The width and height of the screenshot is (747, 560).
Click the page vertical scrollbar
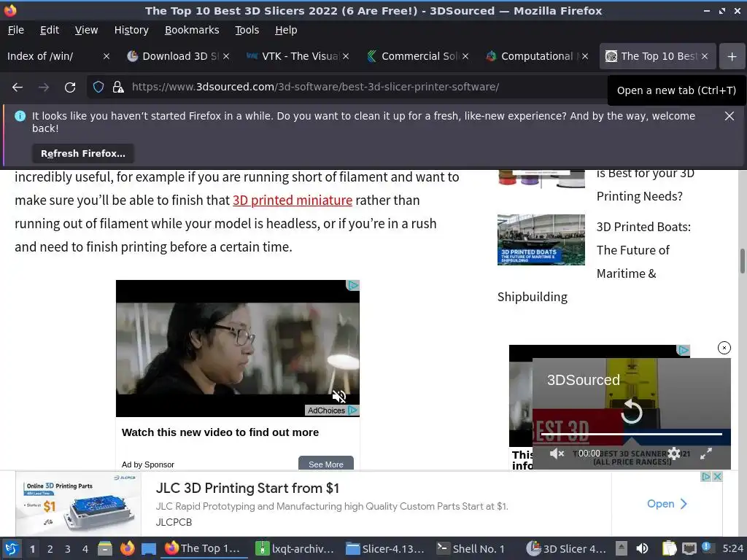click(x=742, y=261)
